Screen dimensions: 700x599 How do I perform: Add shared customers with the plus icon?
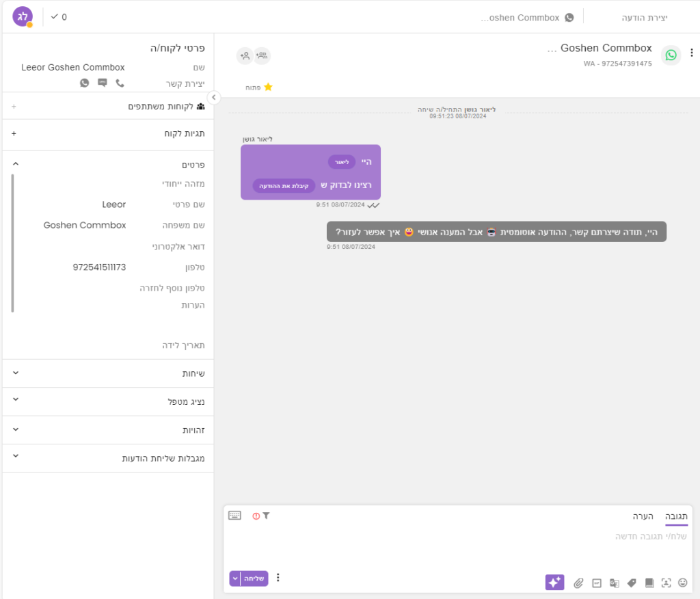coord(14,106)
